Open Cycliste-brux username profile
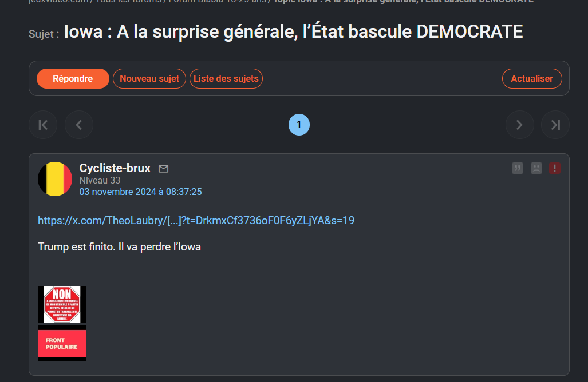This screenshot has width=588, height=382. (x=115, y=168)
